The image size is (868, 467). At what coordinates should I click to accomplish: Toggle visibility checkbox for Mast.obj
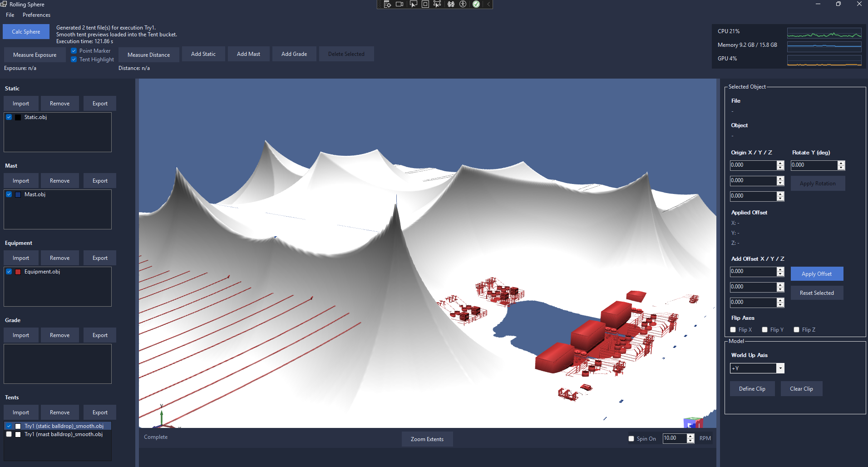coord(9,194)
